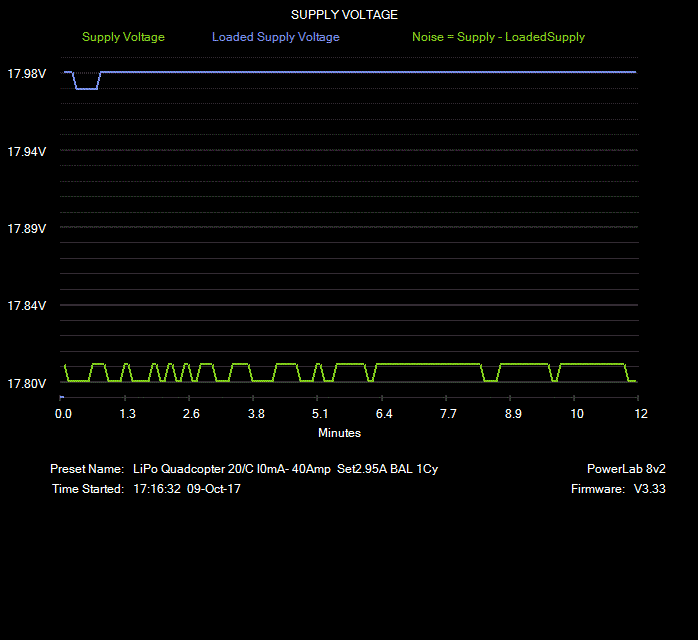Click the dip in the blue voltage line
This screenshot has width=698, height=640.
tap(86, 88)
